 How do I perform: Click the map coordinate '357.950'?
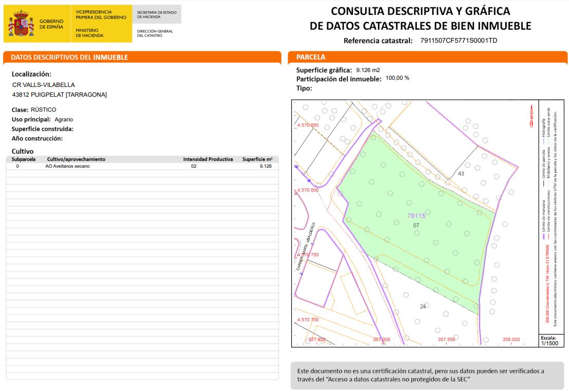[447, 340]
